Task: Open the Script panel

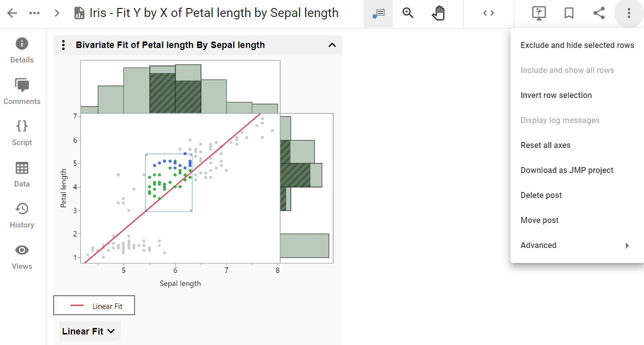Action: [x=22, y=132]
